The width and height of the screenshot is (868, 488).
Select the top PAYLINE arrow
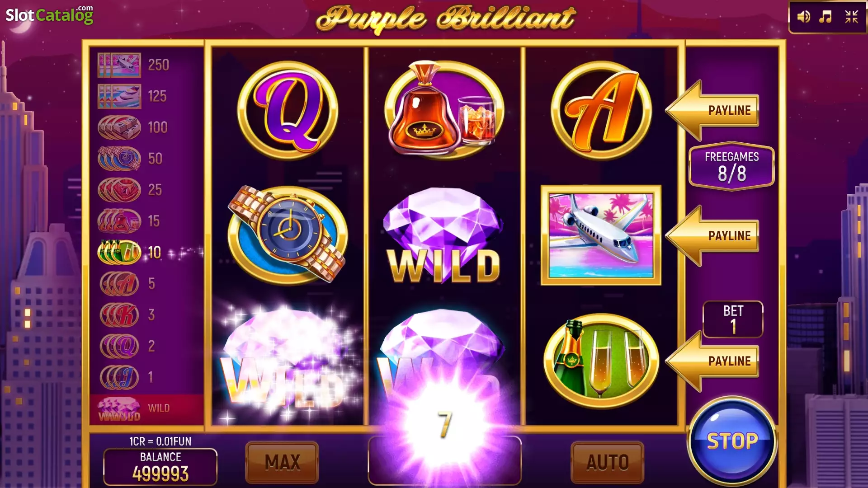click(x=712, y=110)
